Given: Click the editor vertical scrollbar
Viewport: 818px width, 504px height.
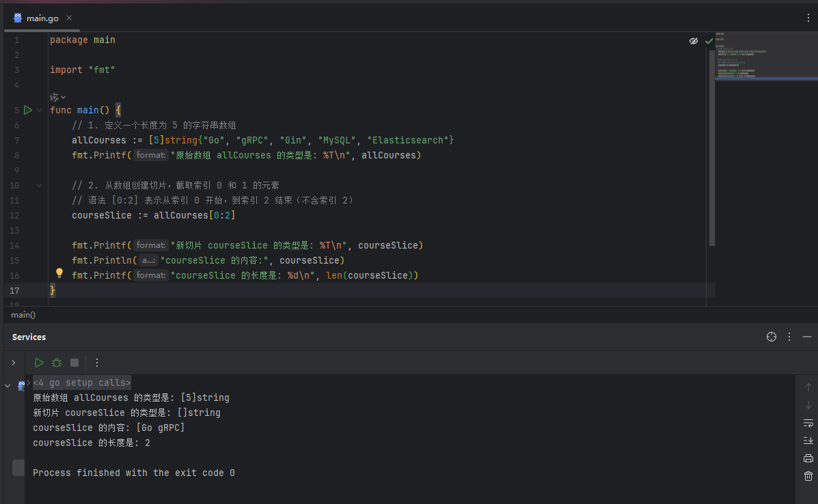Looking at the screenshot, I should click(x=711, y=148).
